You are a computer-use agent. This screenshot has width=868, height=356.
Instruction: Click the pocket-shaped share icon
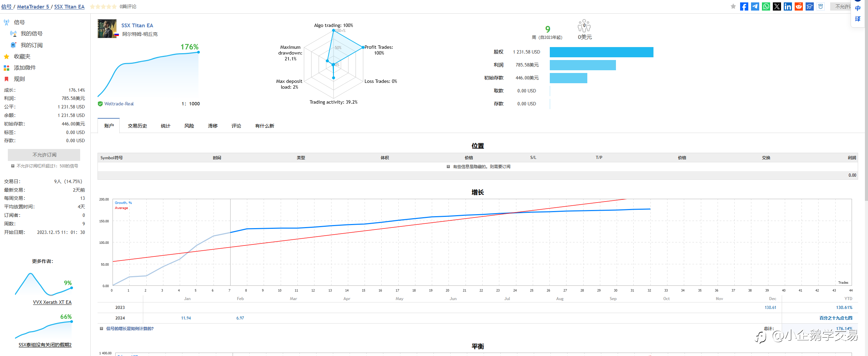821,6
